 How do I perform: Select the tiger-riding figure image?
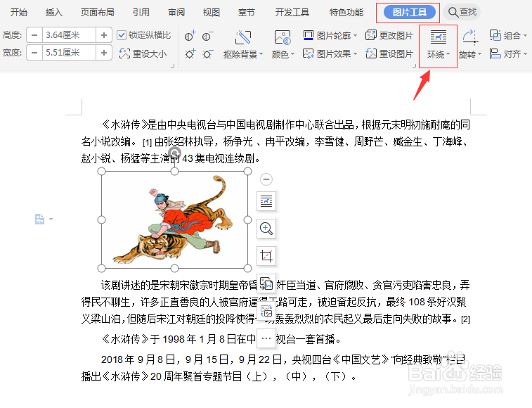click(x=174, y=219)
